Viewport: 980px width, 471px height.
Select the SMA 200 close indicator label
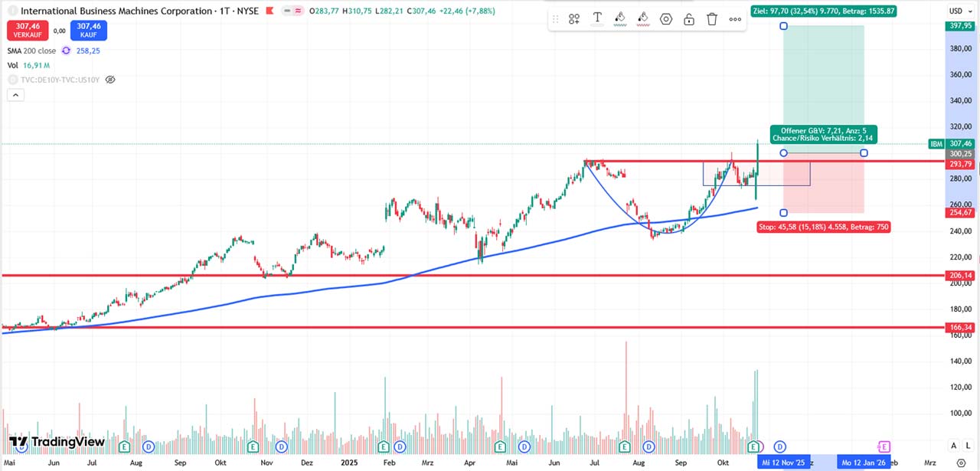[32, 51]
